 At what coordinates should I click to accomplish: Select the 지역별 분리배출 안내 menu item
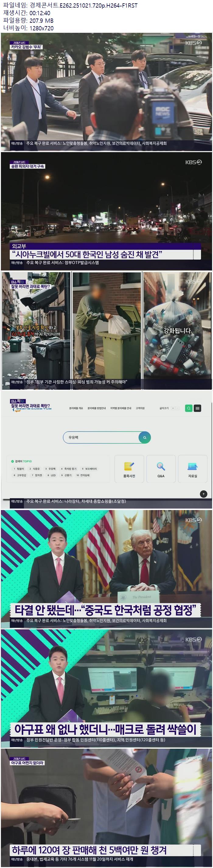click(120, 408)
